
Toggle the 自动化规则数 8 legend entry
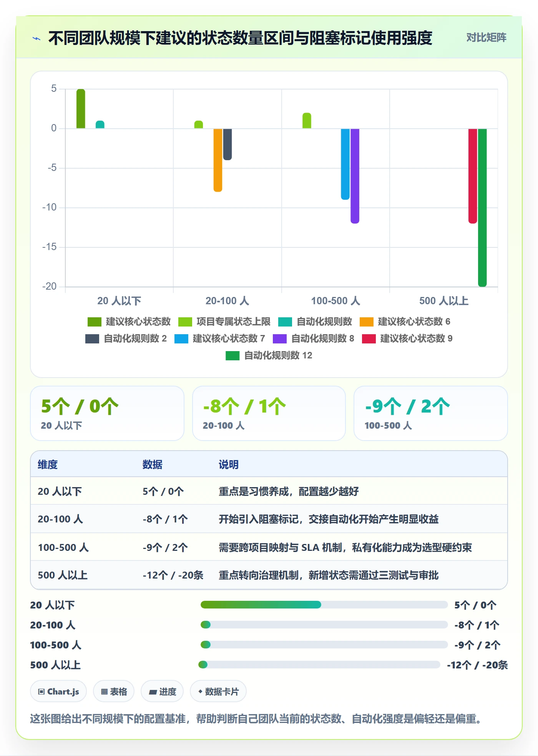pyautogui.click(x=313, y=338)
